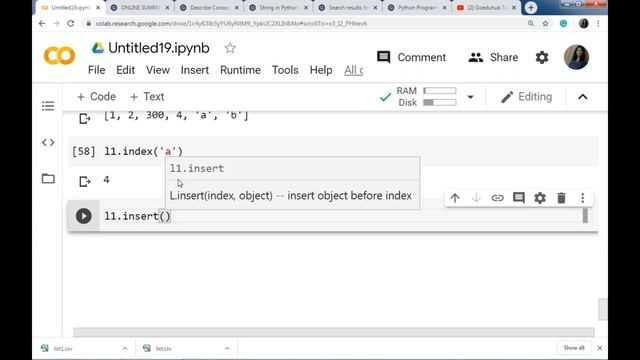Open the Help menu
This screenshot has height=360, width=640.
(x=321, y=70)
